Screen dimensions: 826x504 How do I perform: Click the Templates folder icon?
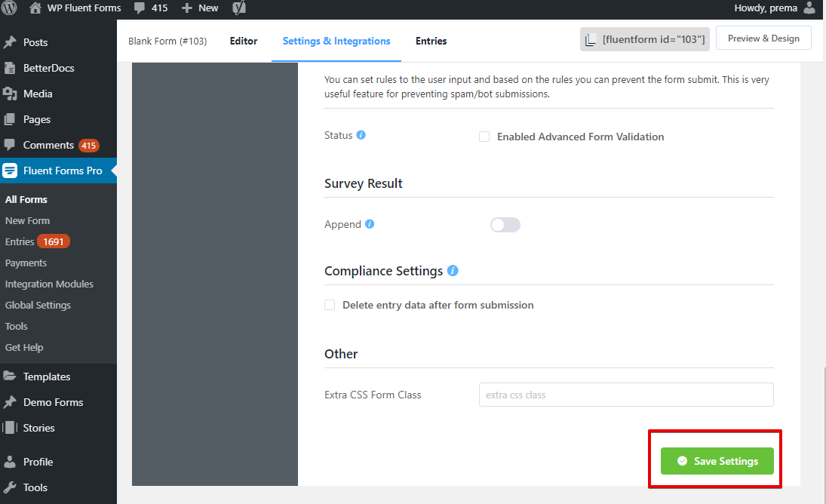(x=10, y=376)
